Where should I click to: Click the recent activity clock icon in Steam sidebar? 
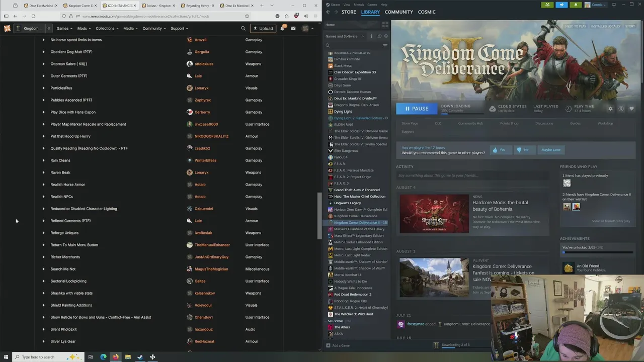click(379, 36)
